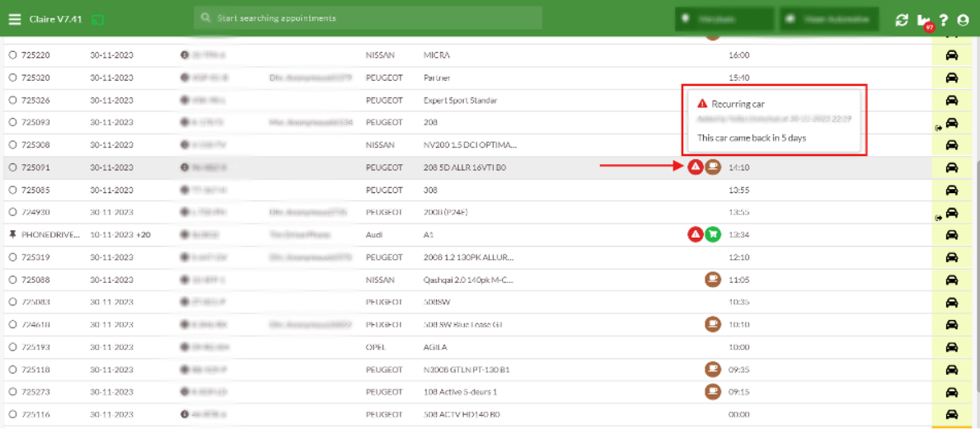Image resolution: width=980 pixels, height=434 pixels.
Task: Click the coffee cup icon on row 725091
Action: click(x=712, y=167)
